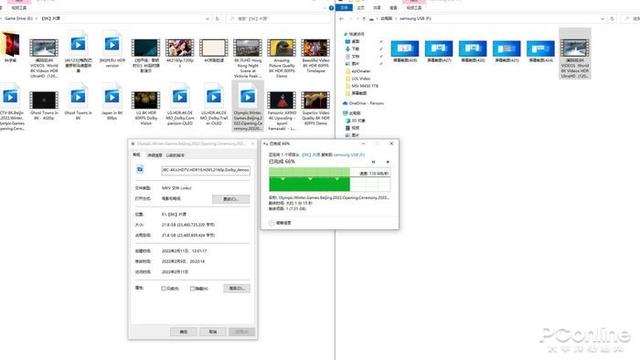Image resolution: width=640 pixels, height=360 pixels.
Task: Open the help question mark icon
Action: tap(331, 8)
